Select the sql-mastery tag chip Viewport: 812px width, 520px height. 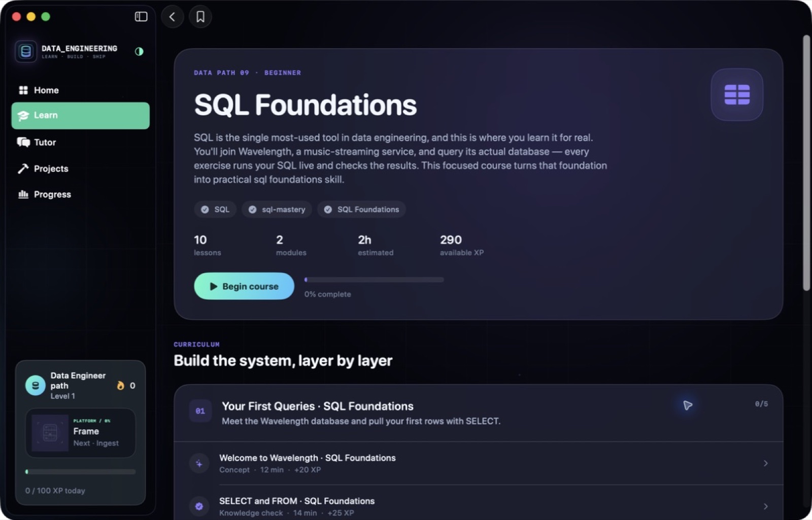[x=277, y=210]
